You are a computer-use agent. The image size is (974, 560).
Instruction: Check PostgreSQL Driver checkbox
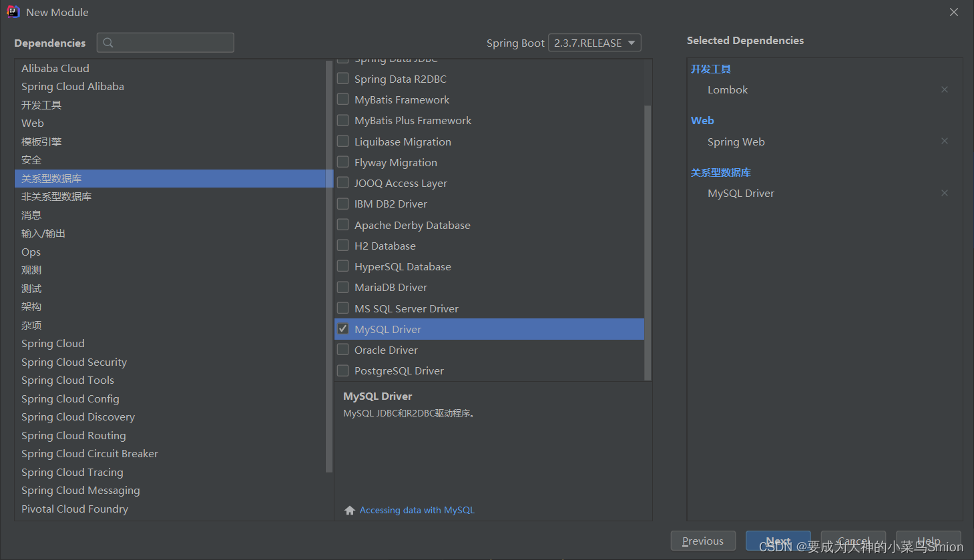[x=343, y=370]
